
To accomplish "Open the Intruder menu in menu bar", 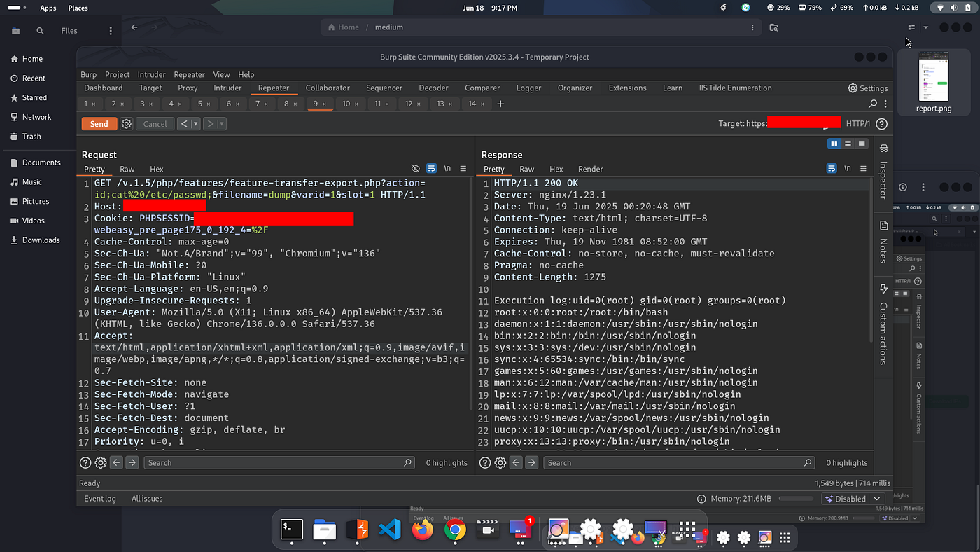I will 151,75.
